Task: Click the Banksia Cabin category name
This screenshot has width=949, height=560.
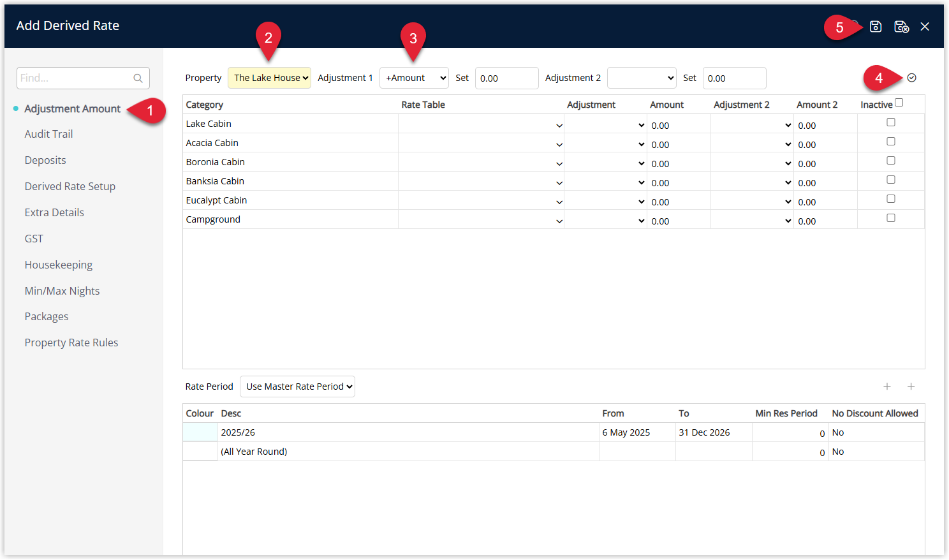Action: coord(215,181)
